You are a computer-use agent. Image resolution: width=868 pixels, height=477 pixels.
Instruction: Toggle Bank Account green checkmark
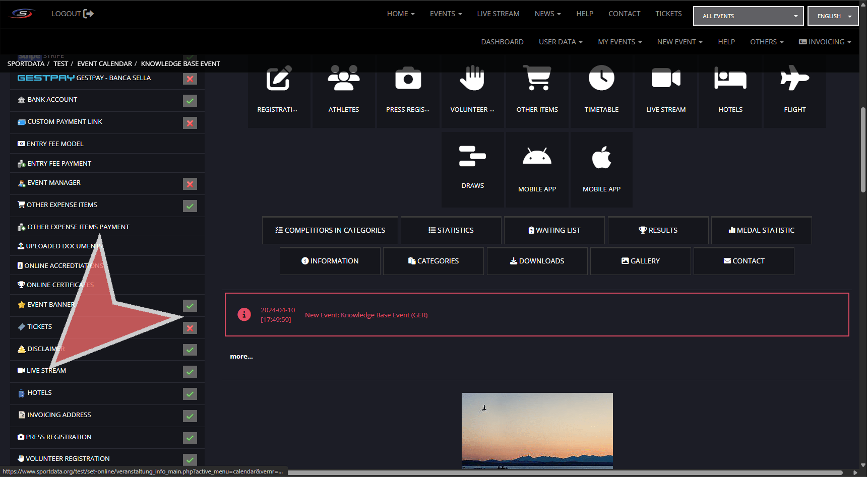pyautogui.click(x=190, y=101)
